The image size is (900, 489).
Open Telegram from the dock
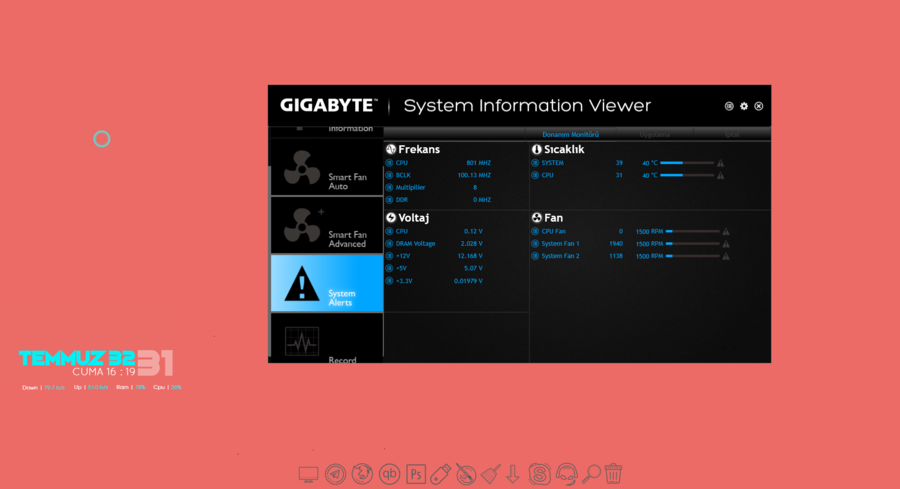coord(335,474)
